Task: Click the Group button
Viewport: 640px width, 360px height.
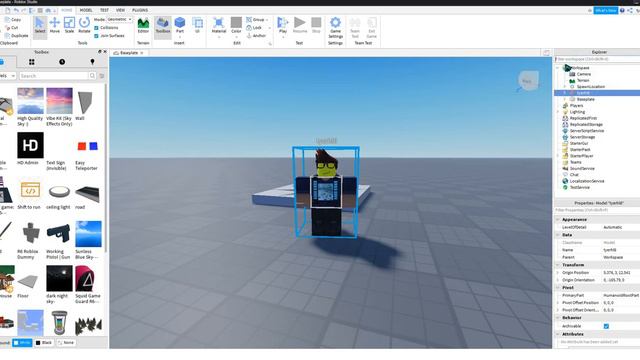Action: point(256,20)
